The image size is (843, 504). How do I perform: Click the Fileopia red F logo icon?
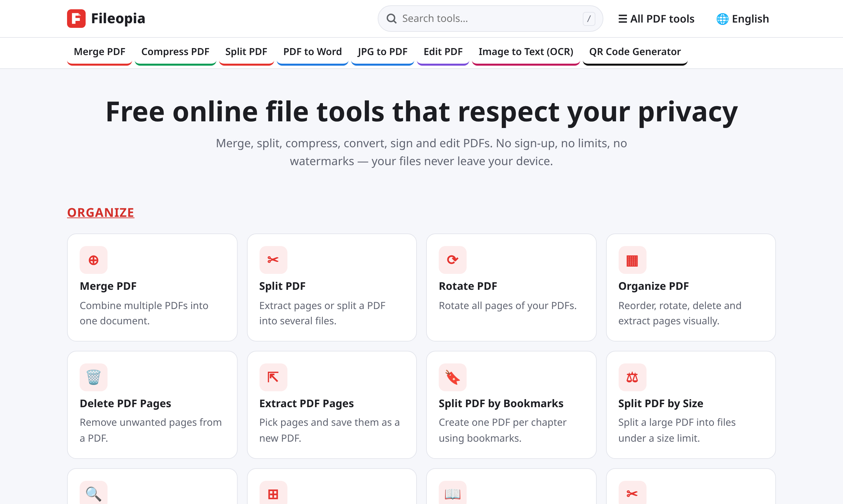click(x=76, y=18)
